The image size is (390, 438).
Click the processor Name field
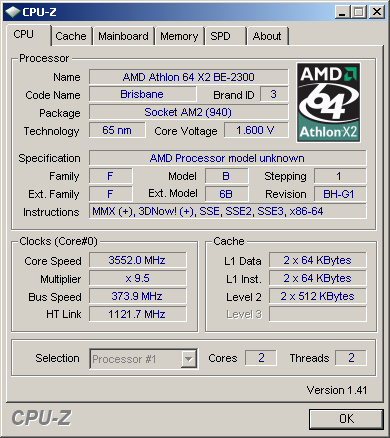coord(189,77)
